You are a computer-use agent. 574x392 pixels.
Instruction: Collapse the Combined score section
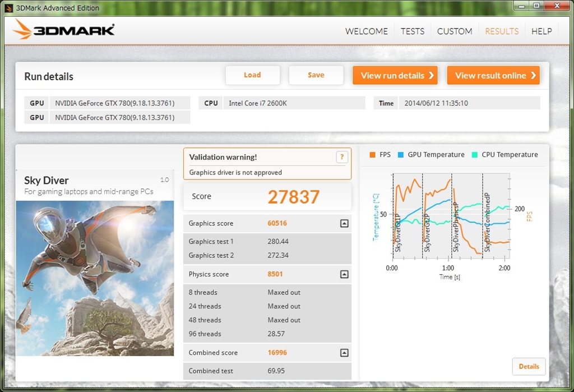coord(344,353)
